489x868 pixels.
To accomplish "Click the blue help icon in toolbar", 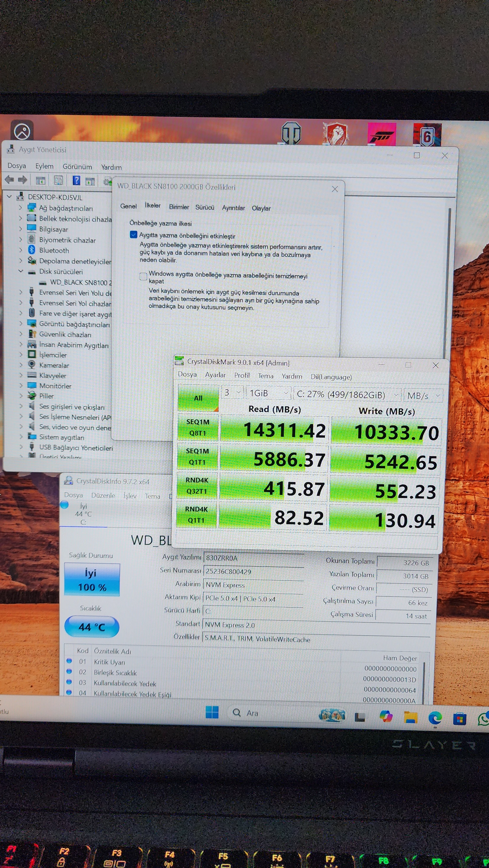I will click(x=77, y=181).
